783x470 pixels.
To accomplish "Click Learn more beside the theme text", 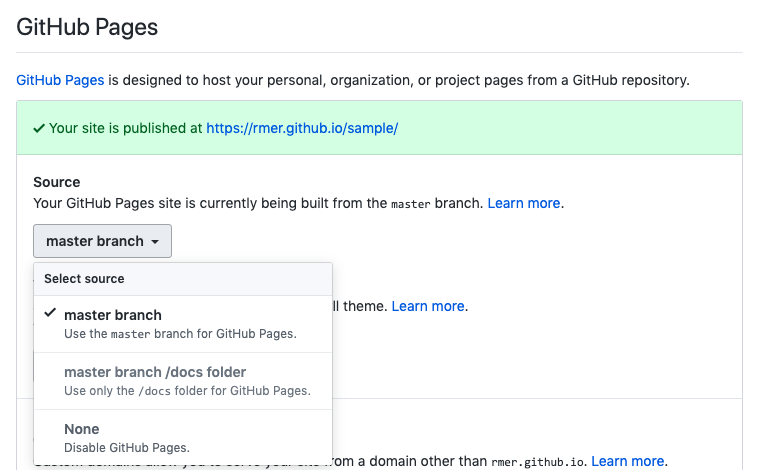I will (x=428, y=306).
